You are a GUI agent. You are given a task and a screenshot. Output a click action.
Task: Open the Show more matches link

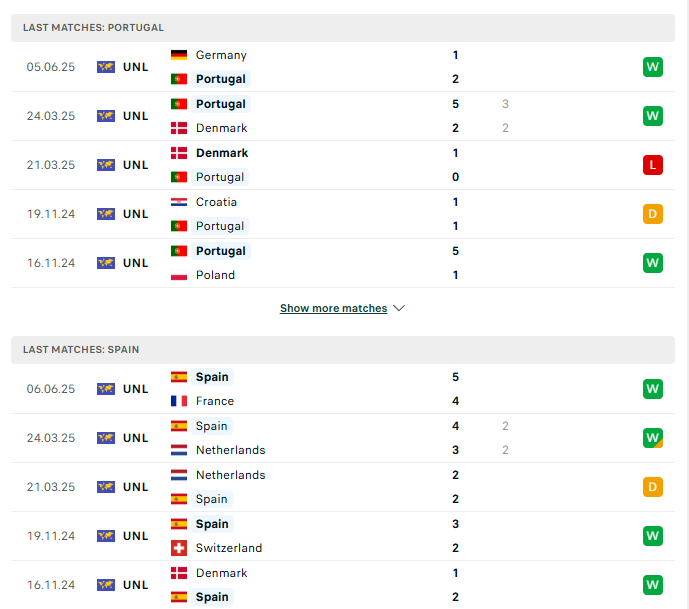334,308
